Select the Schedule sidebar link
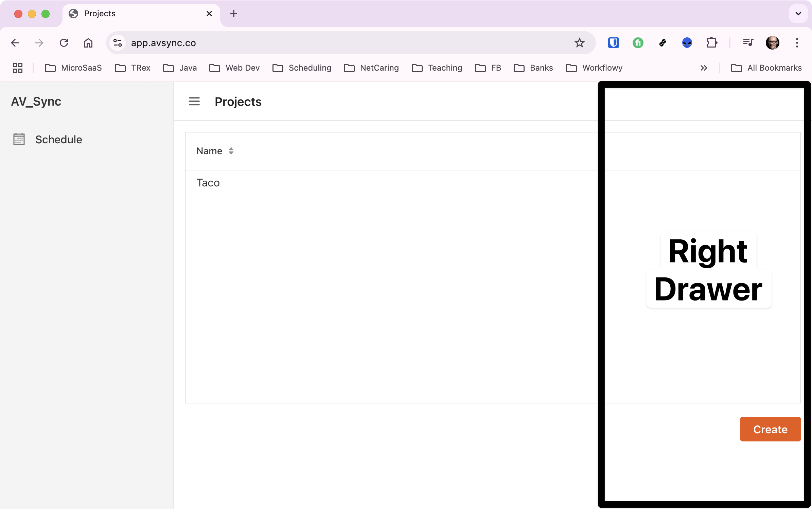Viewport: 812px width, 509px height. tap(58, 140)
